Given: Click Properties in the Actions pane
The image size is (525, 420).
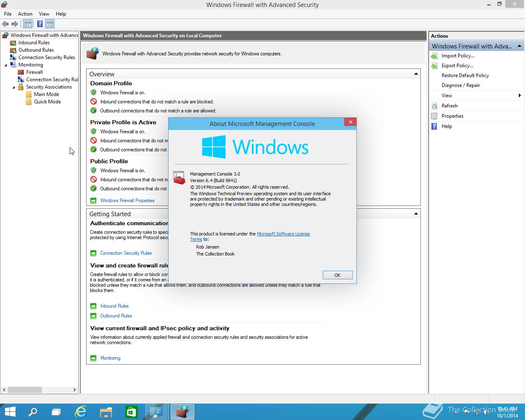Looking at the screenshot, I should pyautogui.click(x=452, y=116).
